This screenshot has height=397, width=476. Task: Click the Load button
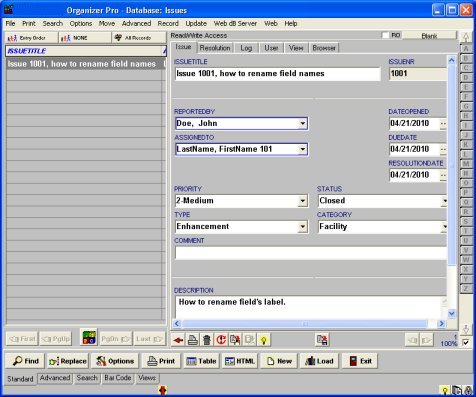(x=319, y=361)
